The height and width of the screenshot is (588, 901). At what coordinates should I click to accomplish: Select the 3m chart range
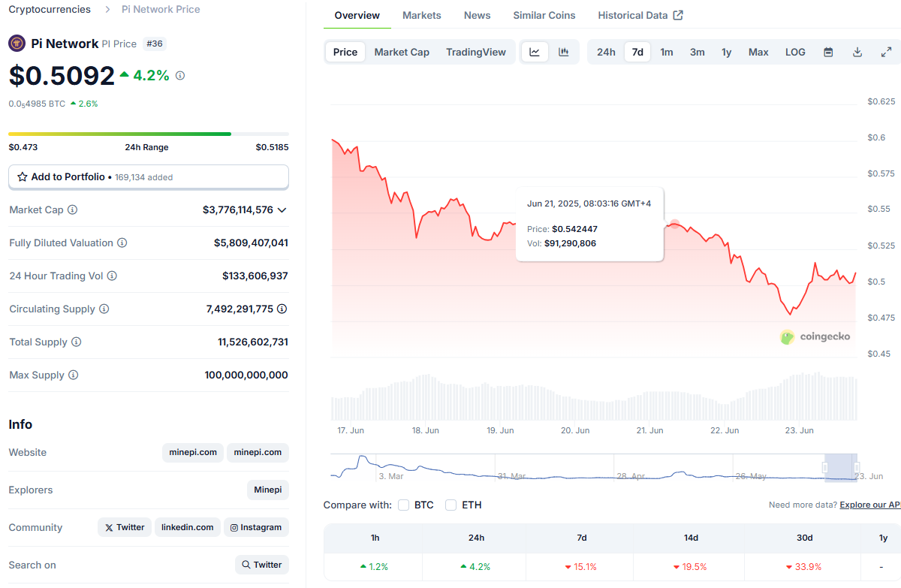[x=698, y=52]
